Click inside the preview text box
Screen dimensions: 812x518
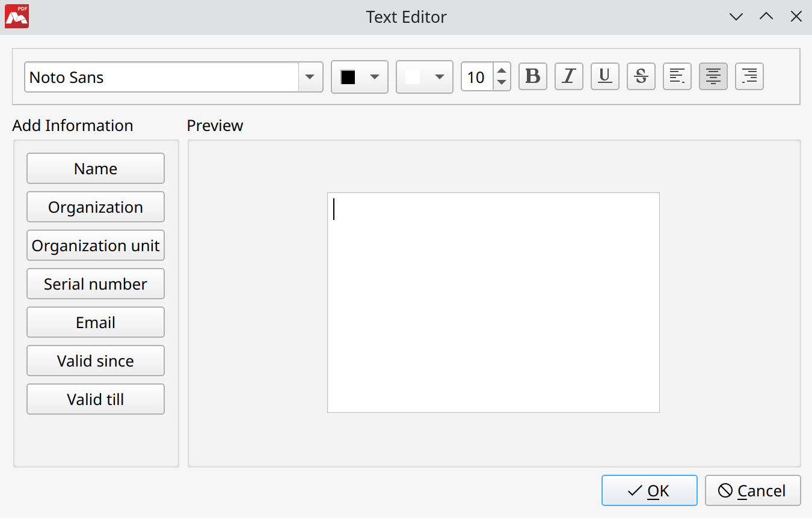(x=492, y=300)
